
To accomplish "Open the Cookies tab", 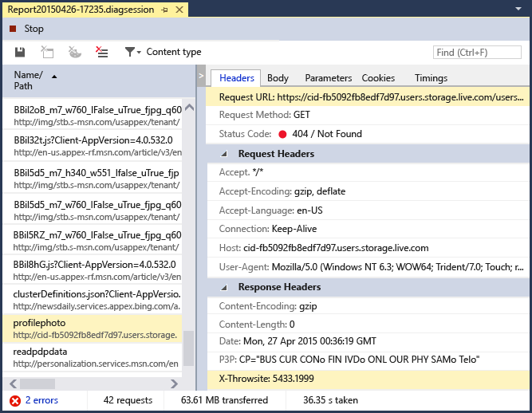I will 378,78.
